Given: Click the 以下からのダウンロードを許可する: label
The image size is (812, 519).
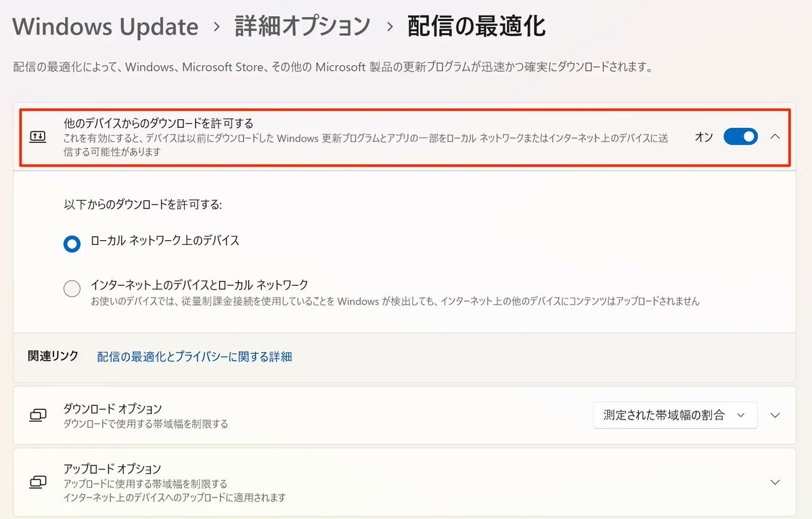Looking at the screenshot, I should click(143, 203).
